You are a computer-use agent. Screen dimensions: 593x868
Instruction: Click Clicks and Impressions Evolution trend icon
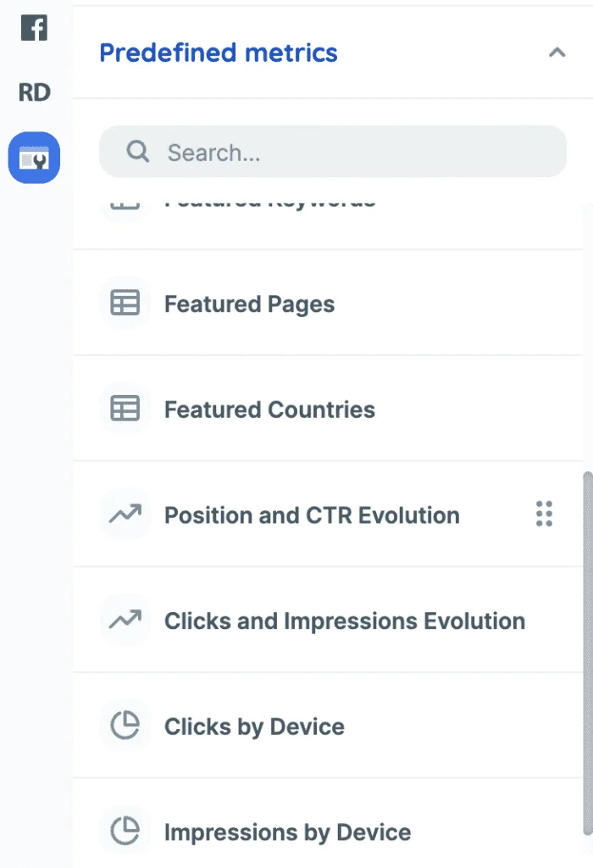[125, 620]
